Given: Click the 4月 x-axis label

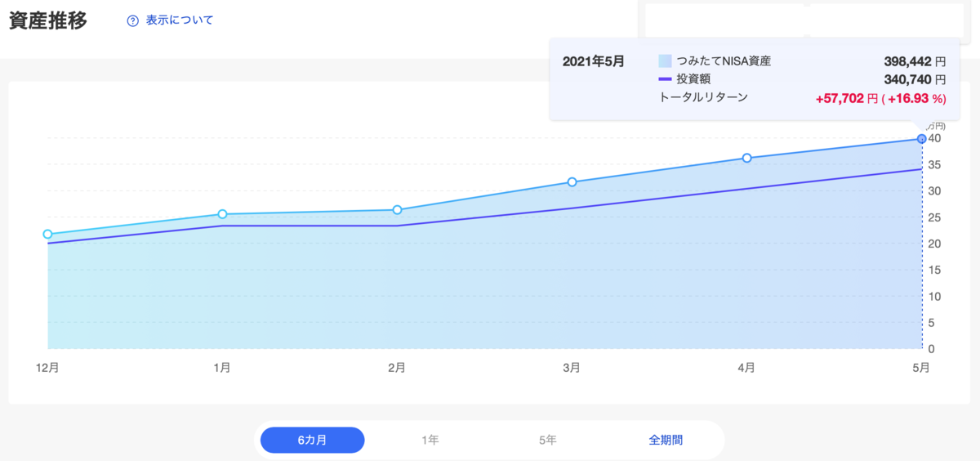Looking at the screenshot, I should click(x=746, y=368).
